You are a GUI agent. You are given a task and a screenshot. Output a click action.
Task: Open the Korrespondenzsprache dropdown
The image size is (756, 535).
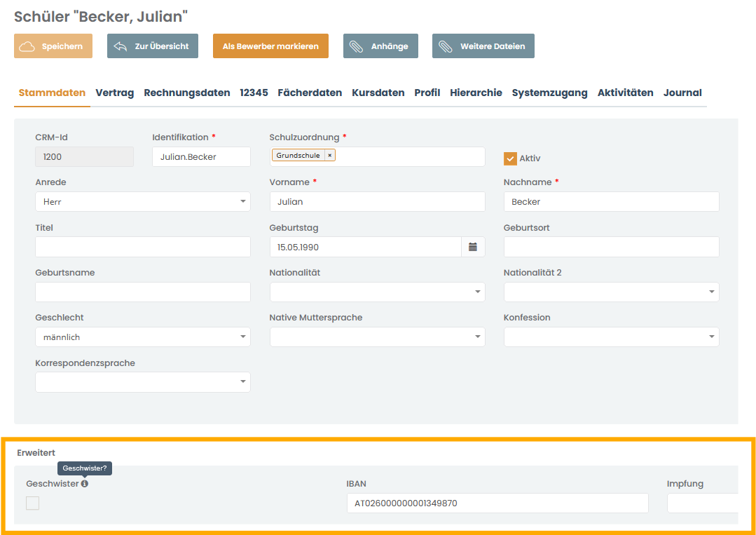pos(143,381)
